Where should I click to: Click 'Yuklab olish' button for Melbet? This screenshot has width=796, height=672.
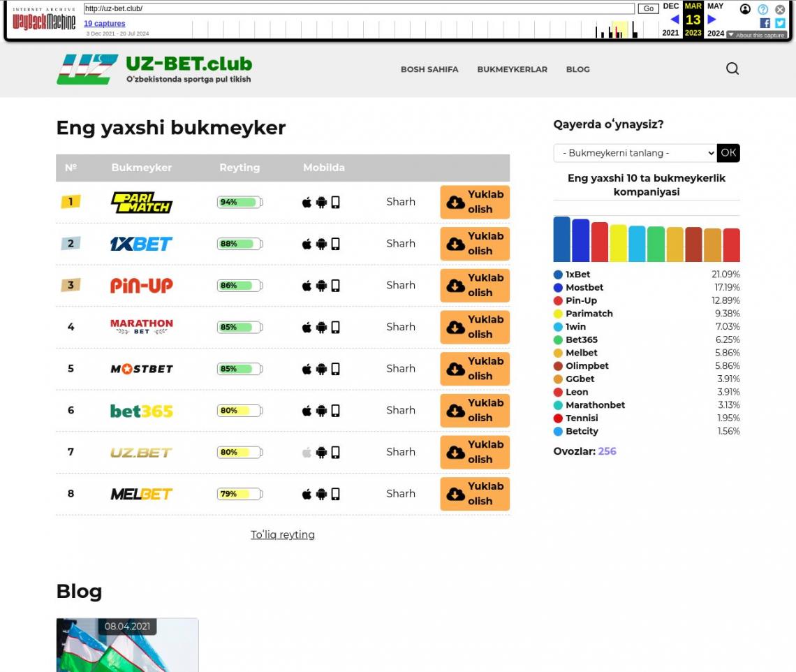coord(475,494)
